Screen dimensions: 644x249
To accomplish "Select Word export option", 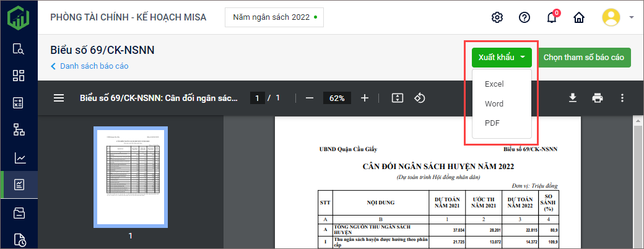I will tap(494, 103).
